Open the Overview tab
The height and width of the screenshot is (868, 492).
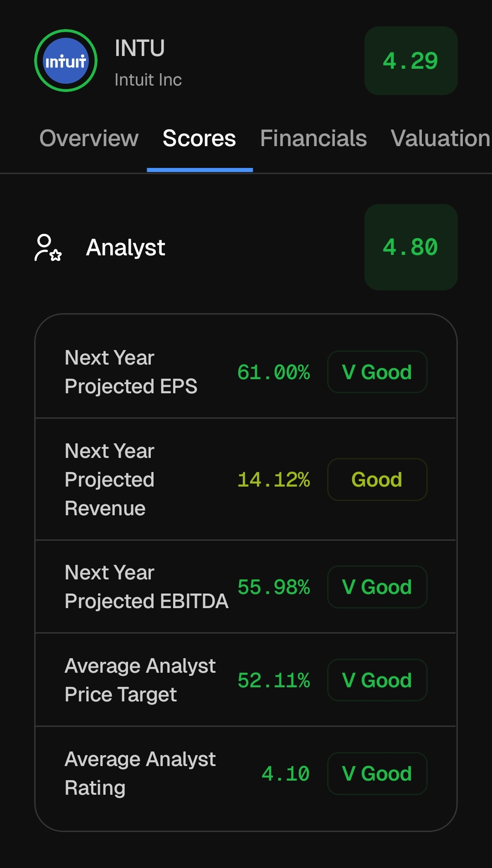(x=89, y=138)
